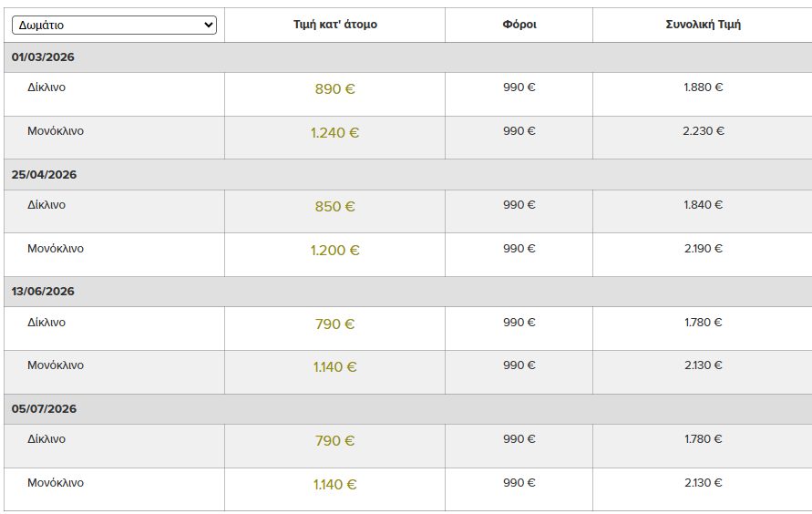812x514 pixels.
Task: Click the Τιμή κατ' άτομο column header
Action: pos(334,25)
